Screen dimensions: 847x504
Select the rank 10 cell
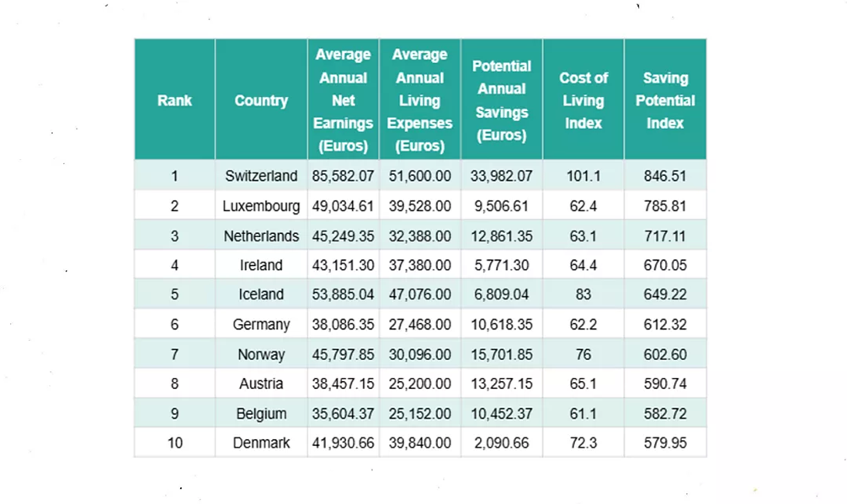(174, 443)
